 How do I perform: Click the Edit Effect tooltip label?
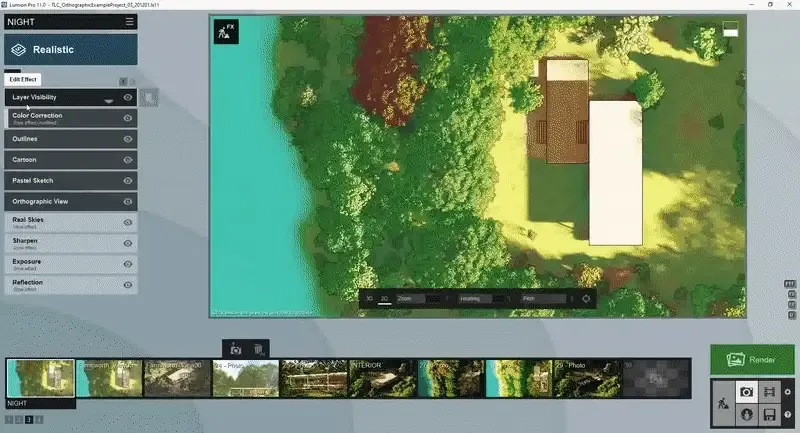(x=23, y=80)
